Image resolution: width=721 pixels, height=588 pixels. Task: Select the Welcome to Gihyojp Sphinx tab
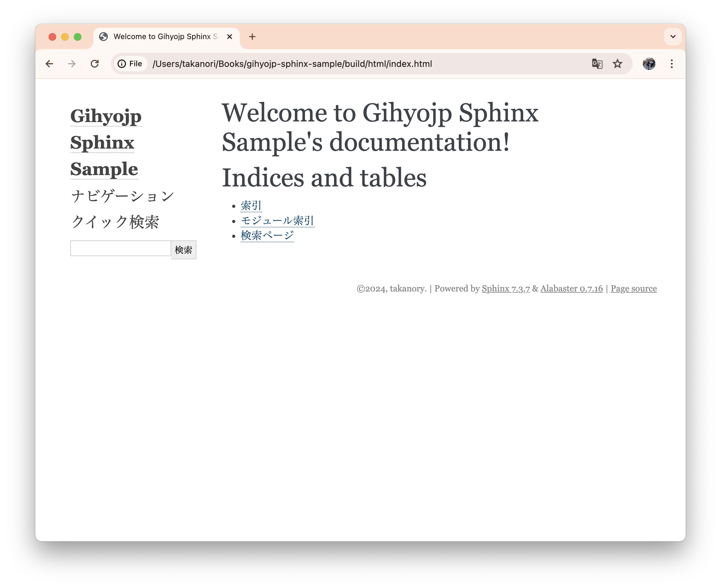pyautogui.click(x=162, y=37)
